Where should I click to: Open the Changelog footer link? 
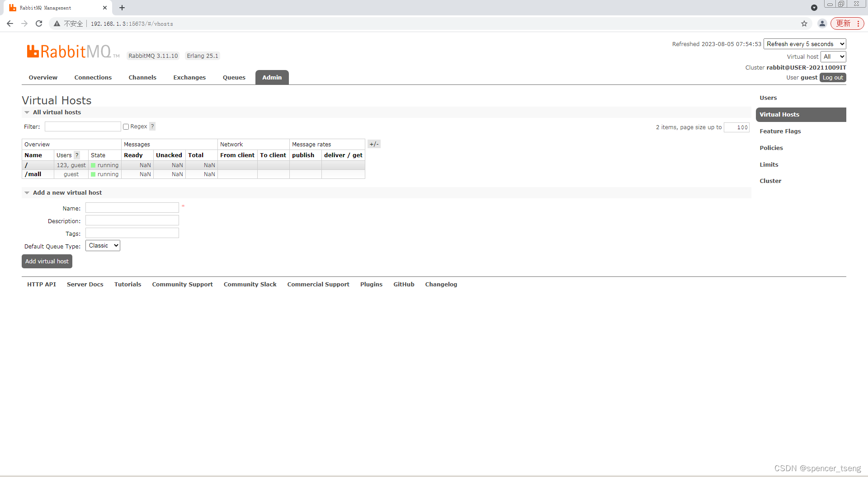tap(441, 284)
